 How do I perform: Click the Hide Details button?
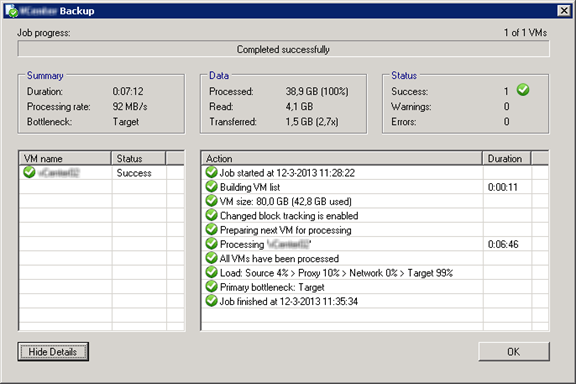(x=53, y=352)
